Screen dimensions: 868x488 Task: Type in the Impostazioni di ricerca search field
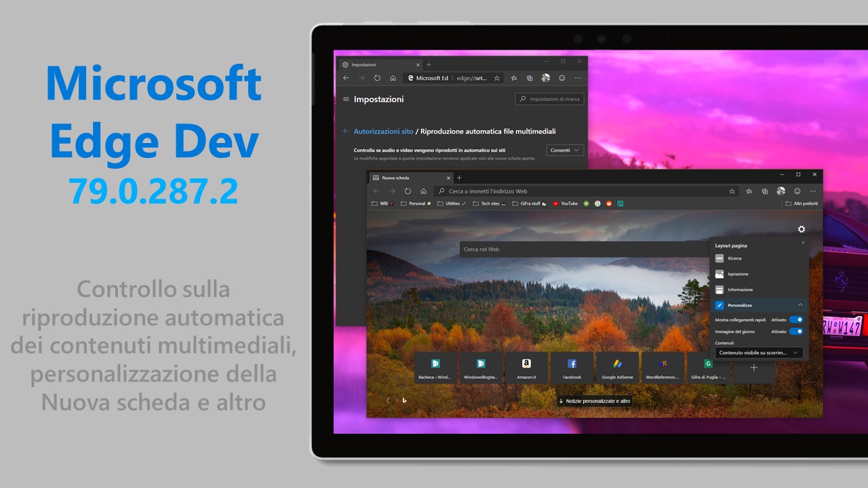[x=549, y=99]
